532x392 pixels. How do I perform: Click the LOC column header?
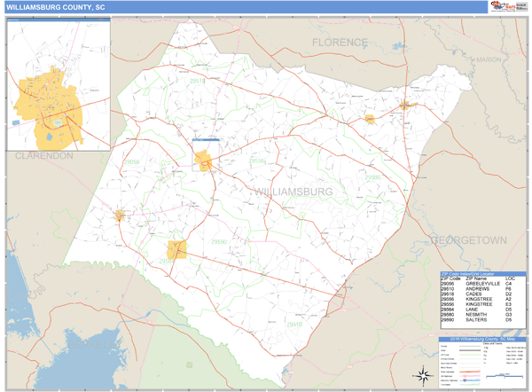pyautogui.click(x=510, y=278)
